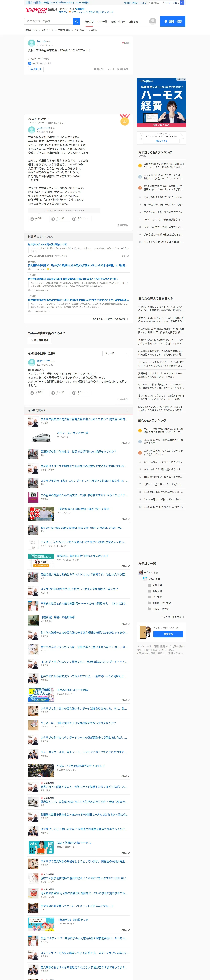
Task: Click the ヘルプ link at top
Action: [143, 3]
